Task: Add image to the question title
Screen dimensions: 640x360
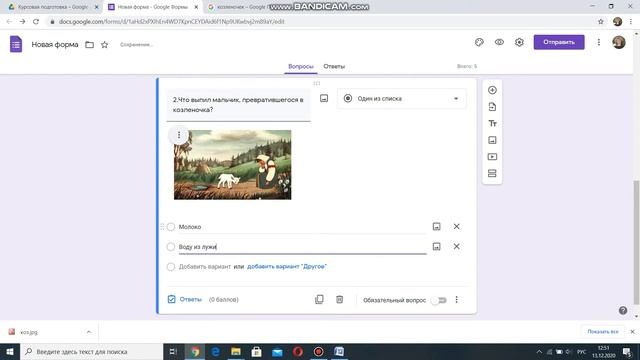Action: pos(324,98)
